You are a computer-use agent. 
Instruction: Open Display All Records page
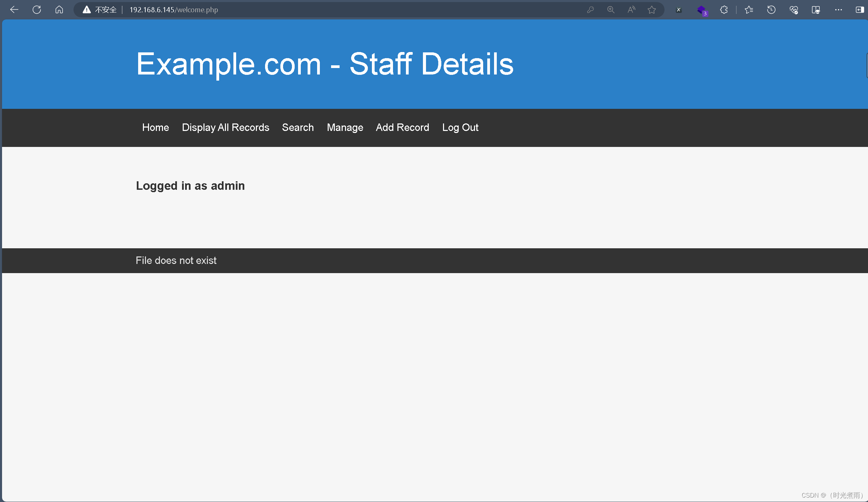pyautogui.click(x=225, y=127)
